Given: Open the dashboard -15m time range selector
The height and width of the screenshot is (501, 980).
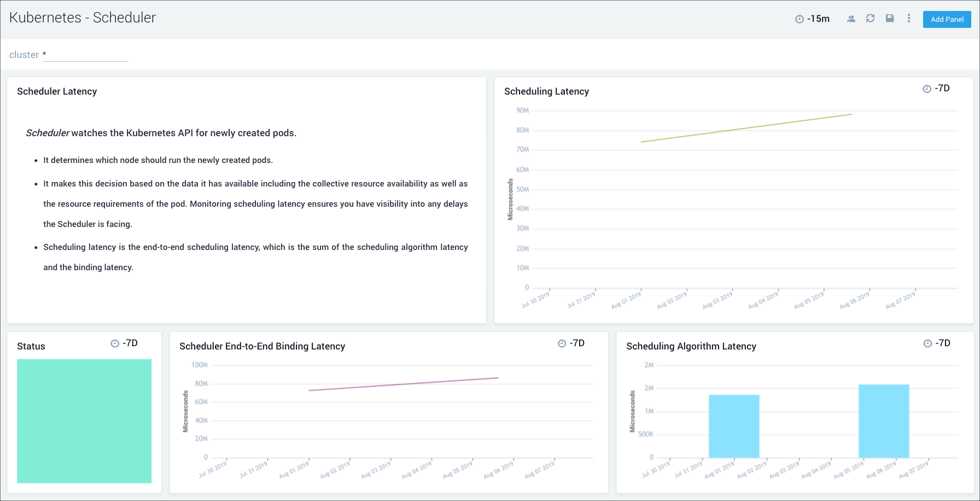Looking at the screenshot, I should pos(813,19).
